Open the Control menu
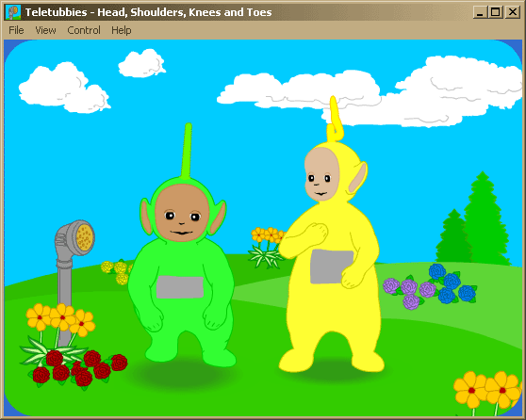 coord(84,30)
